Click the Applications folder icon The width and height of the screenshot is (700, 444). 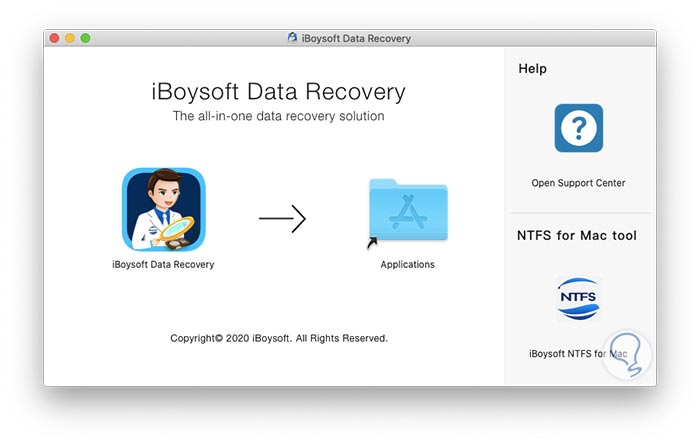[x=407, y=212]
